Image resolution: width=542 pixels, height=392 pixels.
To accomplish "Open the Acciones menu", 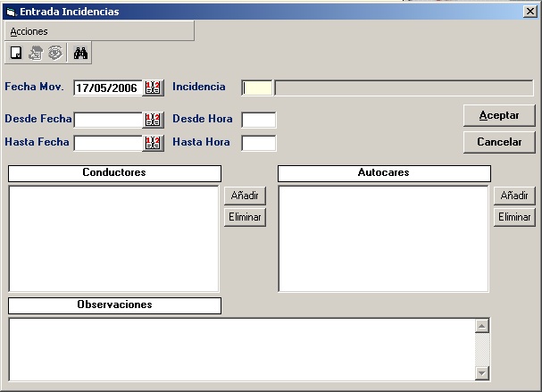I will coord(29,31).
